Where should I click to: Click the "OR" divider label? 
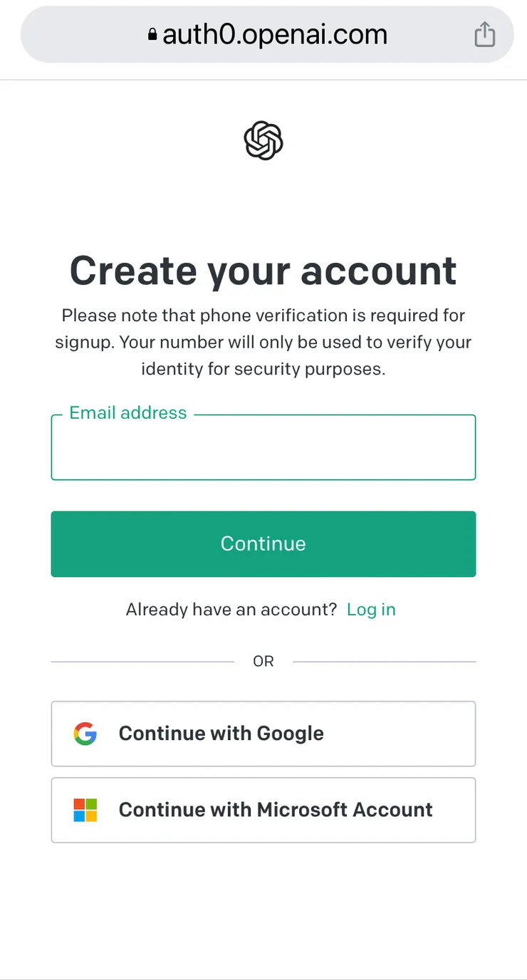263,662
